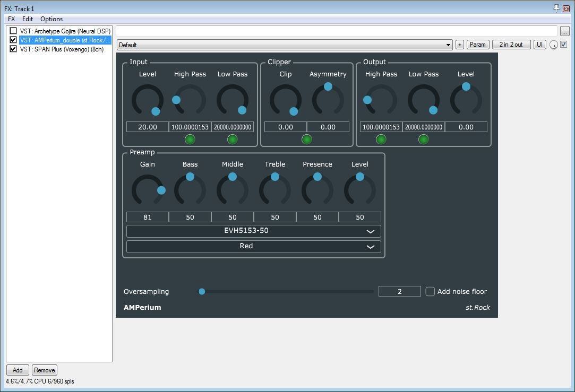The image size is (575, 392).
Task: Click the Oversampling slider handle
Action: [202, 291]
